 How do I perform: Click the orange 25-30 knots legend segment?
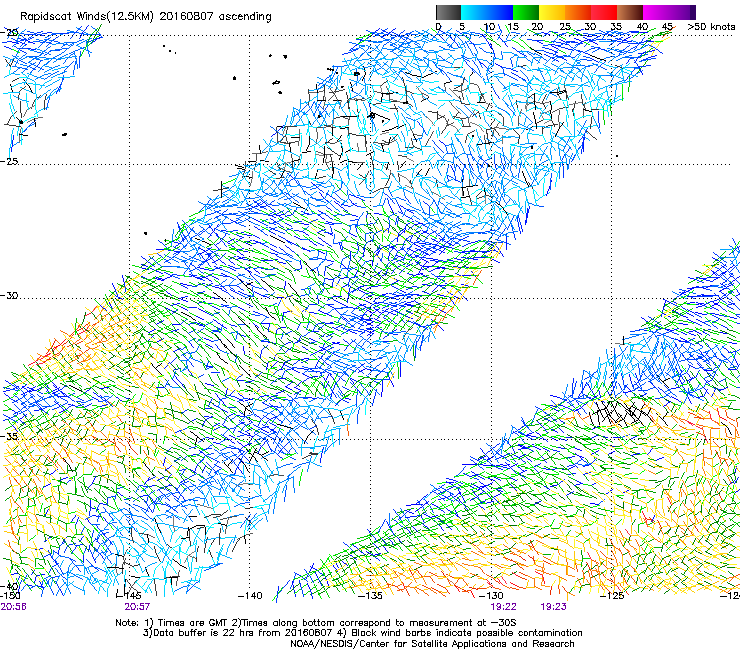click(578, 12)
